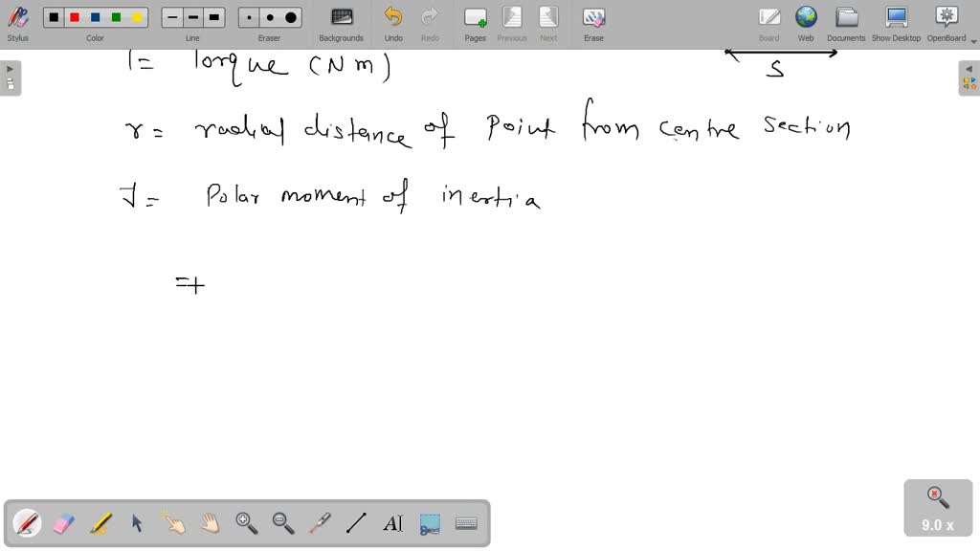Select the Pen tool
980x551 pixels.
[x=26, y=523]
